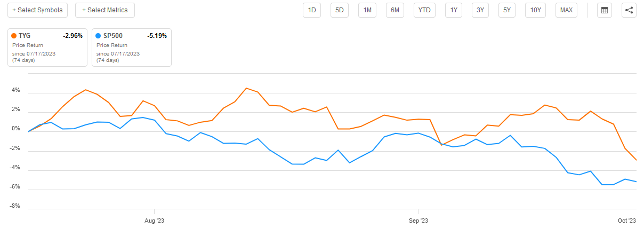Select the YTD range button
The height and width of the screenshot is (228, 644).
pos(425,10)
